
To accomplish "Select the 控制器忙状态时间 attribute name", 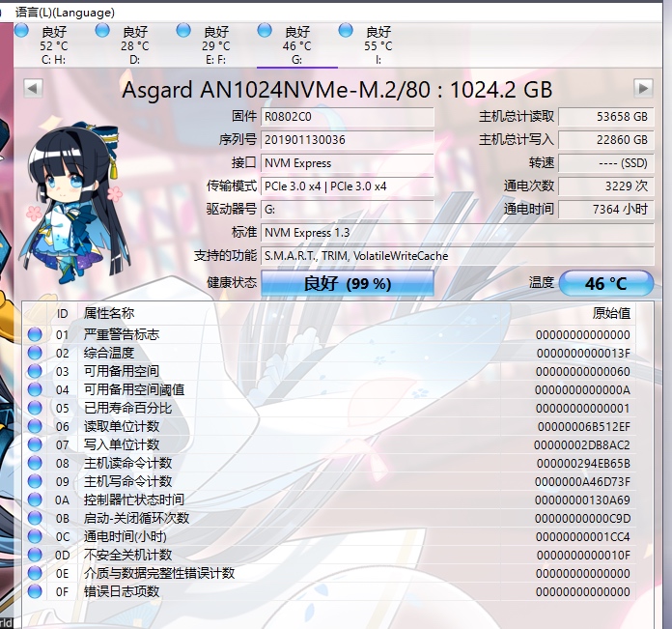I will [x=133, y=500].
